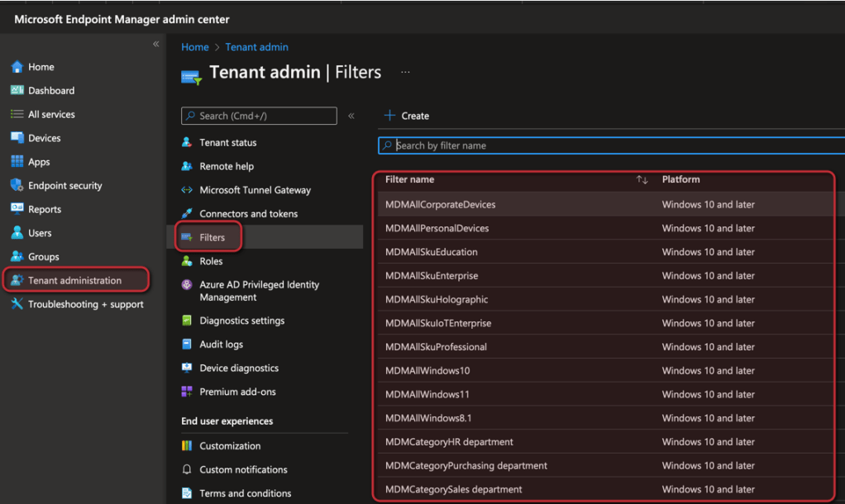Click the Endpoint security shield icon
845x504 pixels.
pyautogui.click(x=17, y=186)
